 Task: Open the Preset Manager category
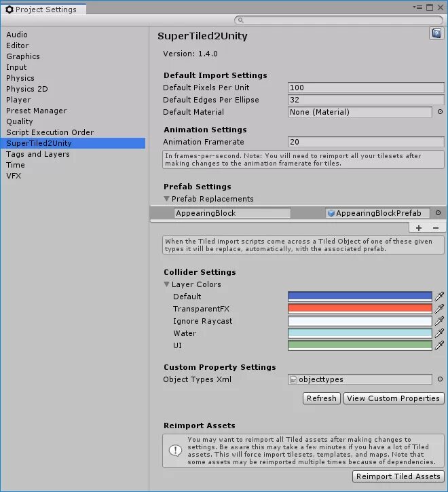(36, 111)
